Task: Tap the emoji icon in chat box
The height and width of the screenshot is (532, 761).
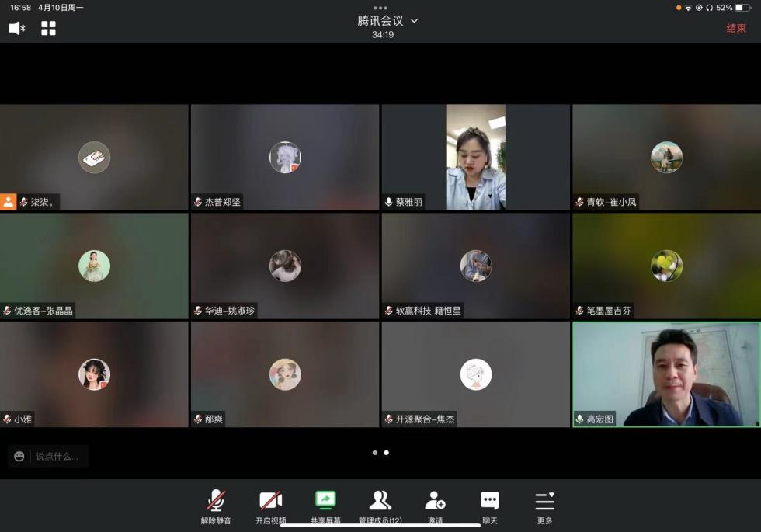Action: coord(19,457)
